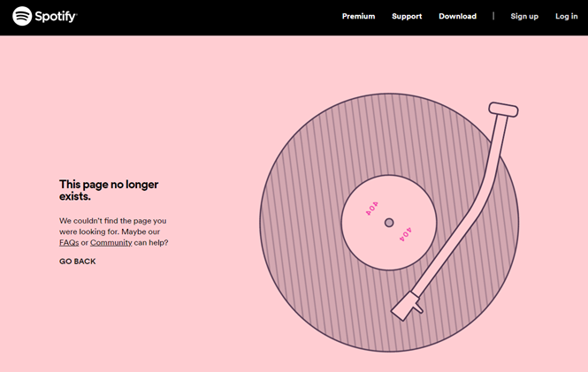Viewport: 588px width, 372px height.
Task: Follow the FAQs link in the message
Action: pos(69,242)
